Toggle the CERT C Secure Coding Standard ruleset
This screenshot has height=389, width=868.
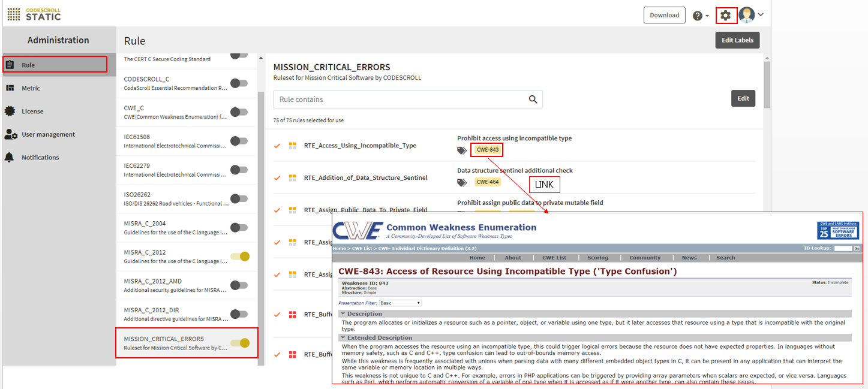[x=239, y=55]
